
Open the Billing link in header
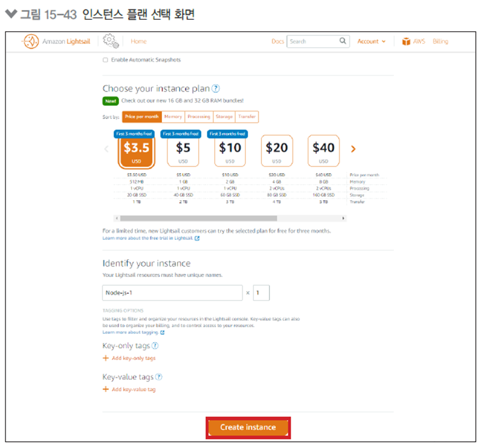pyautogui.click(x=441, y=41)
